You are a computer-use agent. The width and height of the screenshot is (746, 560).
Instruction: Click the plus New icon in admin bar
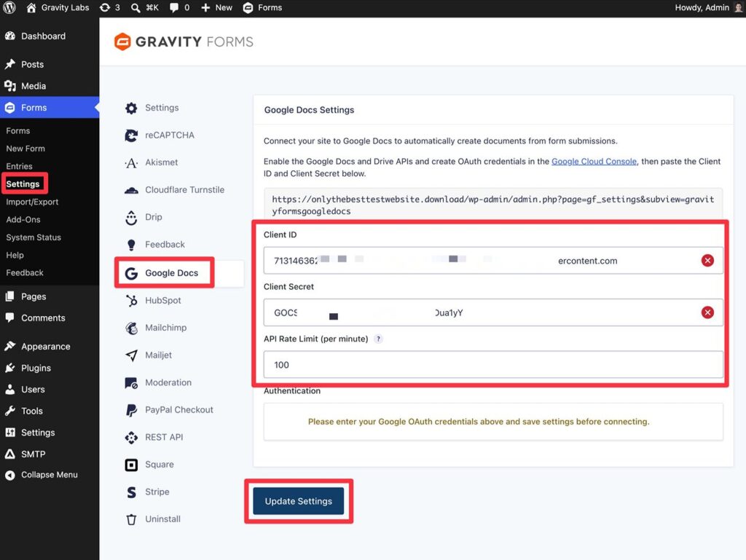(x=205, y=7)
